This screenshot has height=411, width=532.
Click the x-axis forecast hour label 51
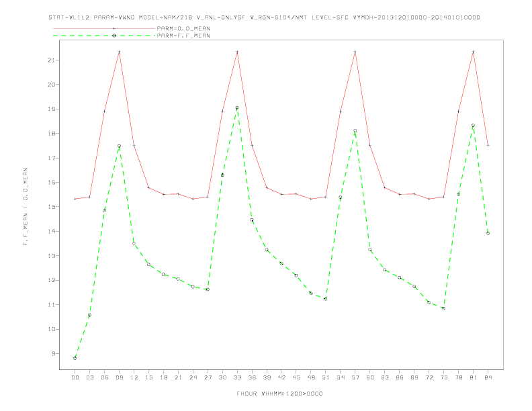(326, 377)
